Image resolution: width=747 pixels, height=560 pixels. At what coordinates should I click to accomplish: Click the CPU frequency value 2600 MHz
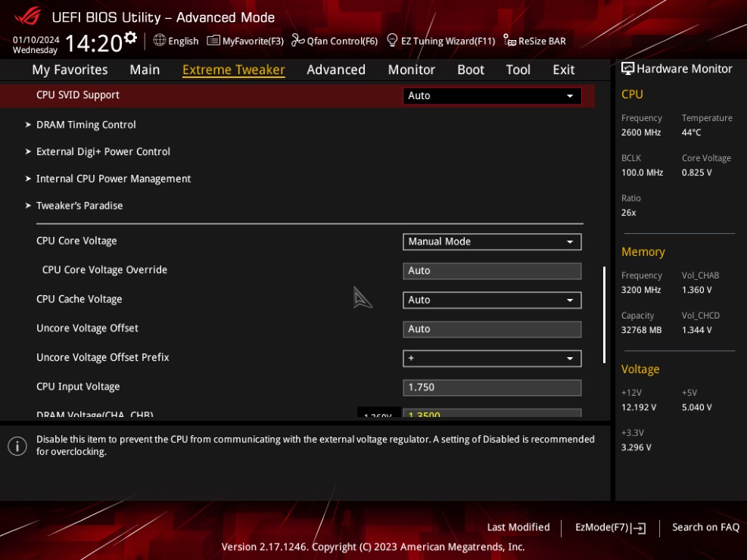coord(641,132)
